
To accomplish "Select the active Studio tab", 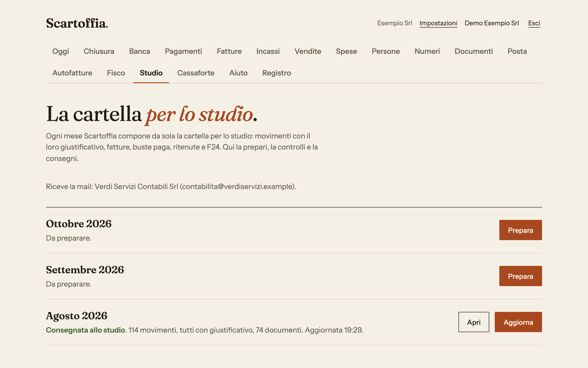I will coord(151,73).
